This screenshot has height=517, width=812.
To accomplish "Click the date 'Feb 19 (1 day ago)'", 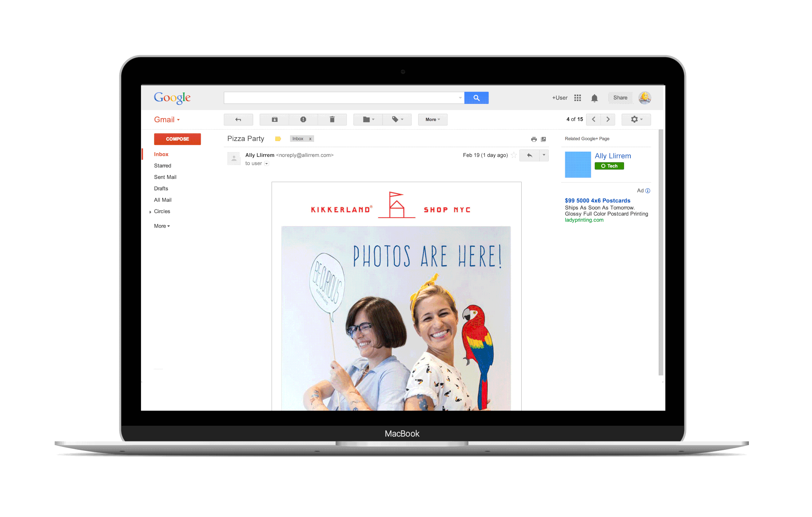I will click(x=485, y=155).
